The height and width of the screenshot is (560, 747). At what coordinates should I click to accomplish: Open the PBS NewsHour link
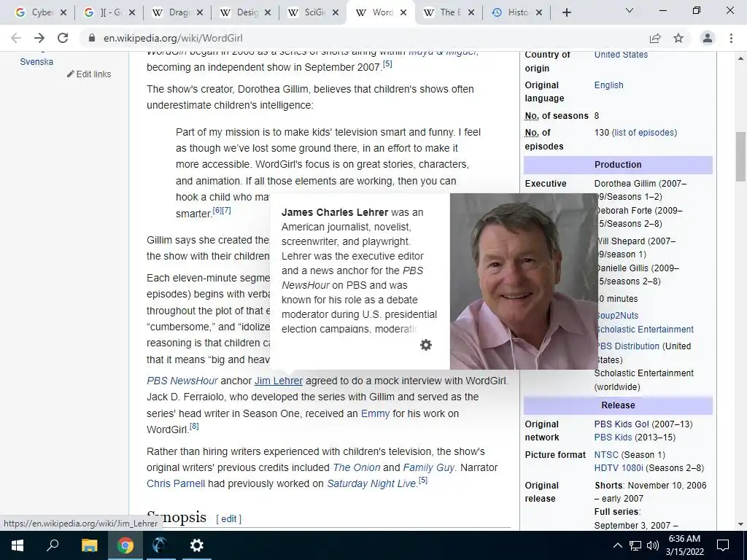click(182, 381)
